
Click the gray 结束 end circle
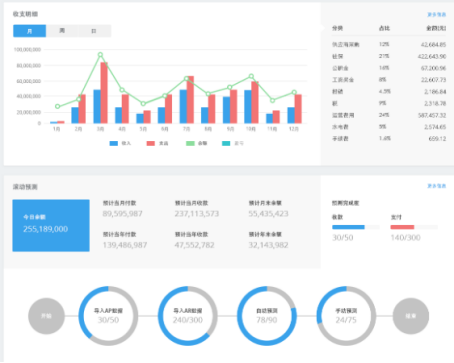(411, 316)
